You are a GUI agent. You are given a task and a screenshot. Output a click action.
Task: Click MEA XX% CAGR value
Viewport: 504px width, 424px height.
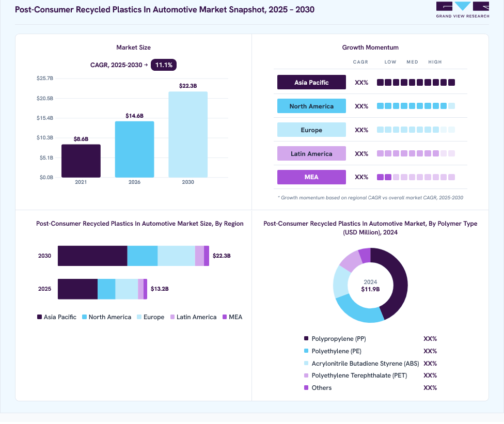click(361, 177)
